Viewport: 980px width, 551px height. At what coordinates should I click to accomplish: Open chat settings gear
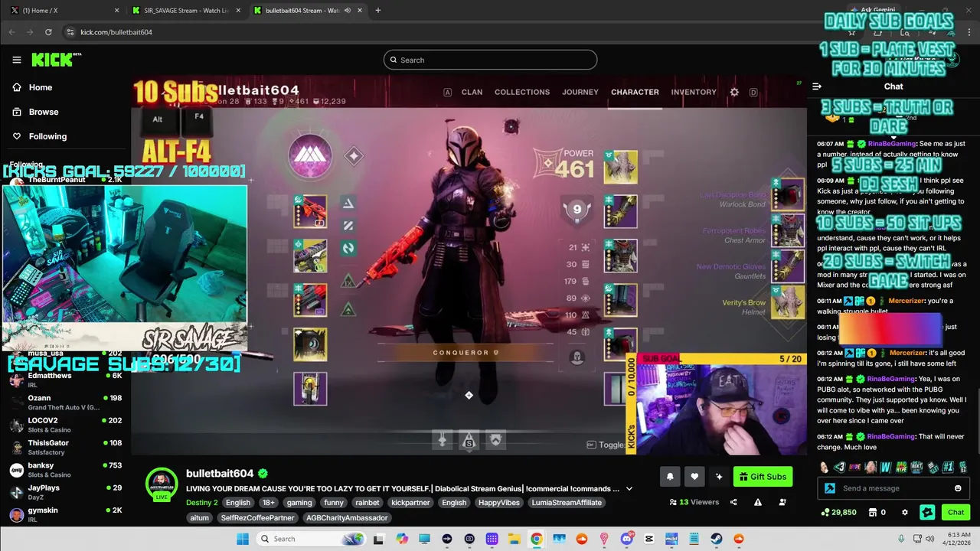pos(904,512)
